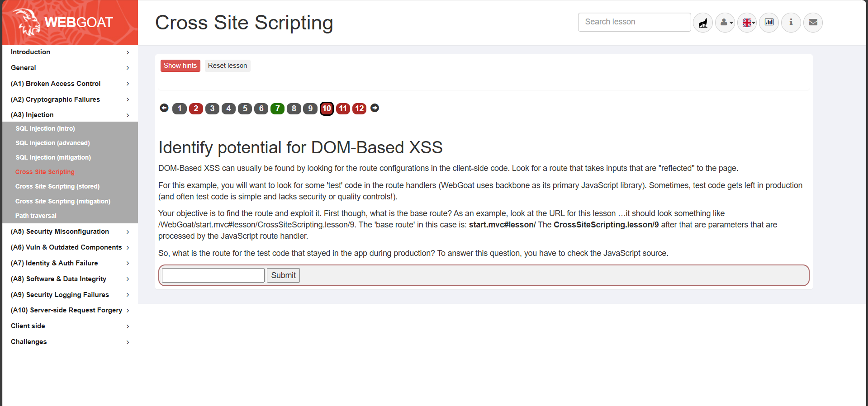Expand the Introduction menu
This screenshot has width=868, height=406.
click(70, 52)
